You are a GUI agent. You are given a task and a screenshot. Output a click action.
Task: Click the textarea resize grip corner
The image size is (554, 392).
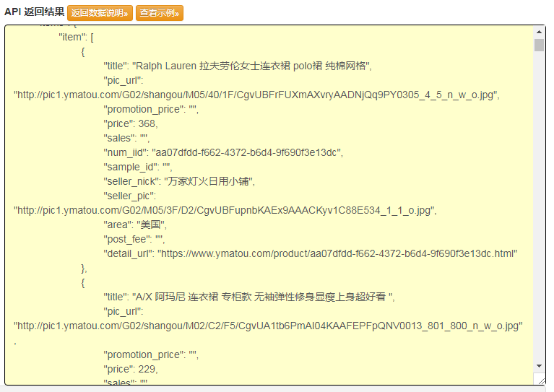(x=541, y=380)
